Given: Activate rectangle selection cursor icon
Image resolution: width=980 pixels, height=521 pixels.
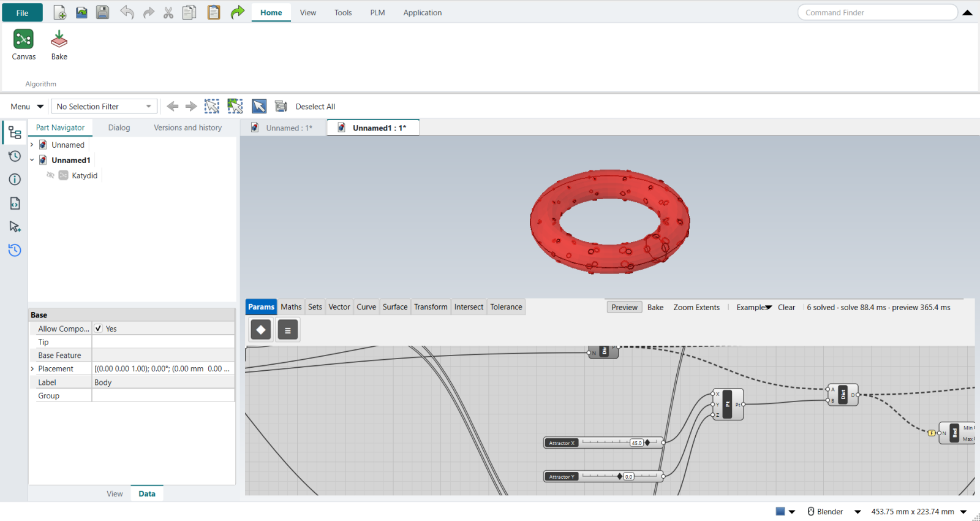Looking at the screenshot, I should pyautogui.click(x=212, y=106).
